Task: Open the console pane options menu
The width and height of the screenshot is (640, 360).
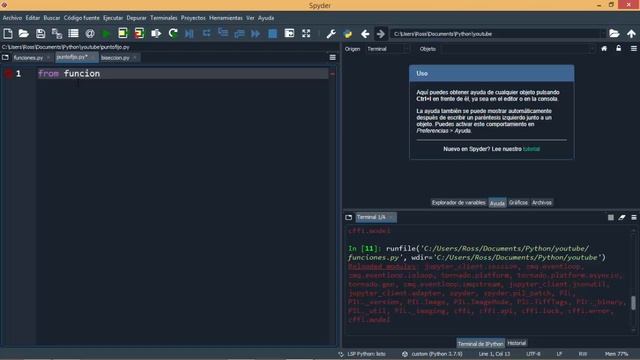Action: tap(633, 218)
